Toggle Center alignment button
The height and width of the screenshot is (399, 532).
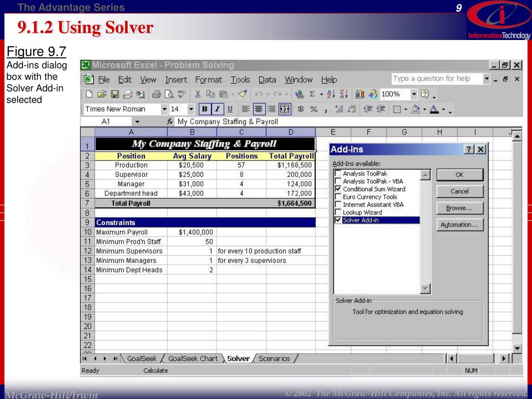click(259, 109)
